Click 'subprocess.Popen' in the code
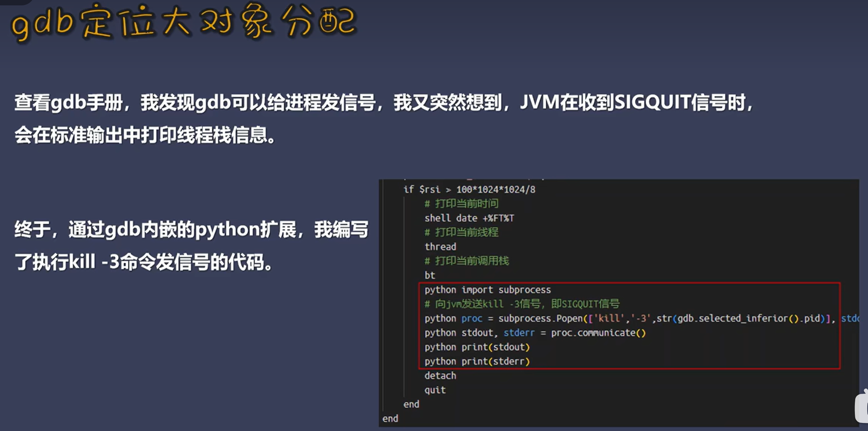 click(x=541, y=319)
